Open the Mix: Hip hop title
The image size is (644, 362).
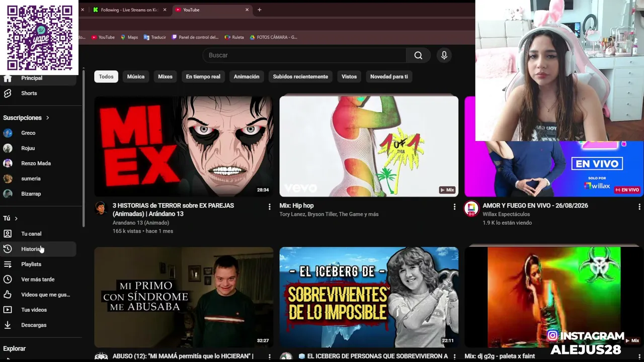(x=297, y=206)
